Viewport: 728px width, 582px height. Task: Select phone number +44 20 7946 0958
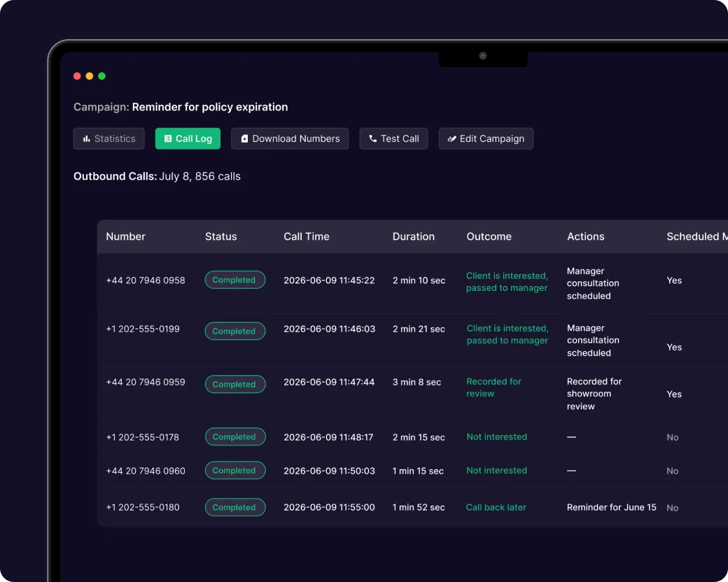(x=146, y=281)
